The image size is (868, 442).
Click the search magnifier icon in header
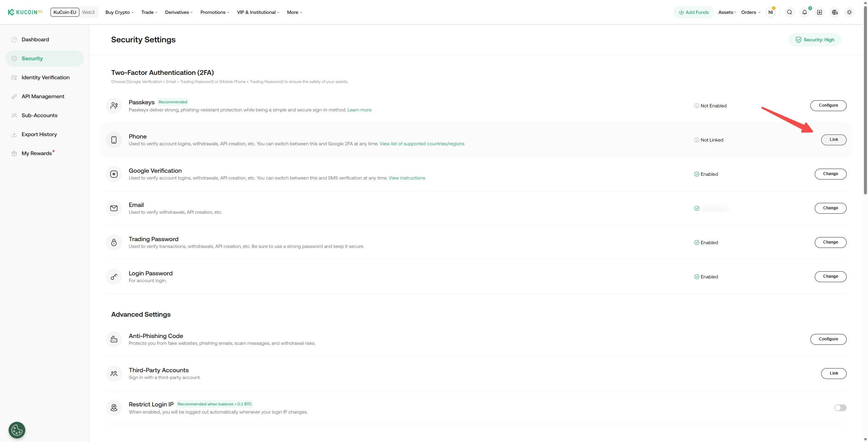(x=789, y=12)
